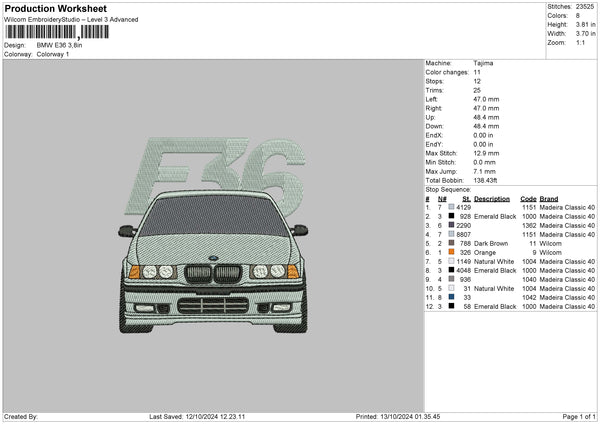The width and height of the screenshot is (600, 424).
Task: Select the Left extent value 47.0 mm
Action: 486,99
